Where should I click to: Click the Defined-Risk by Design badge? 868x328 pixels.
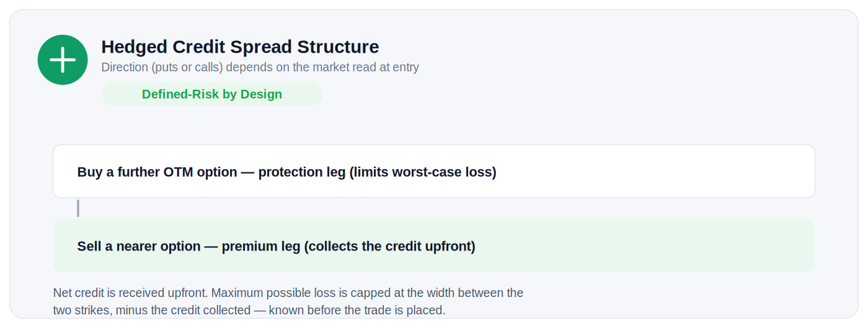(212, 94)
